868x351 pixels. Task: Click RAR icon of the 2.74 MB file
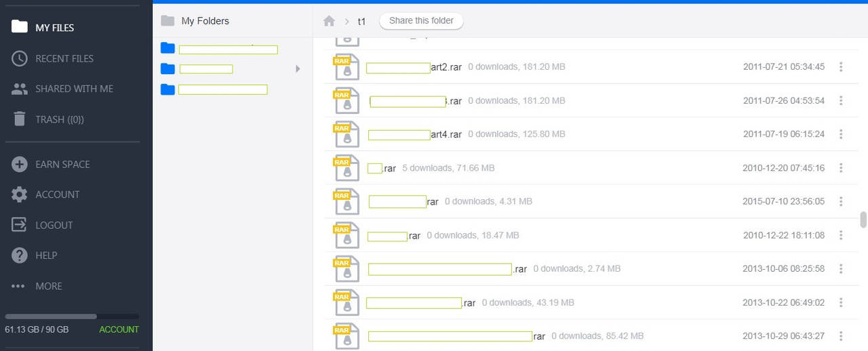click(346, 269)
